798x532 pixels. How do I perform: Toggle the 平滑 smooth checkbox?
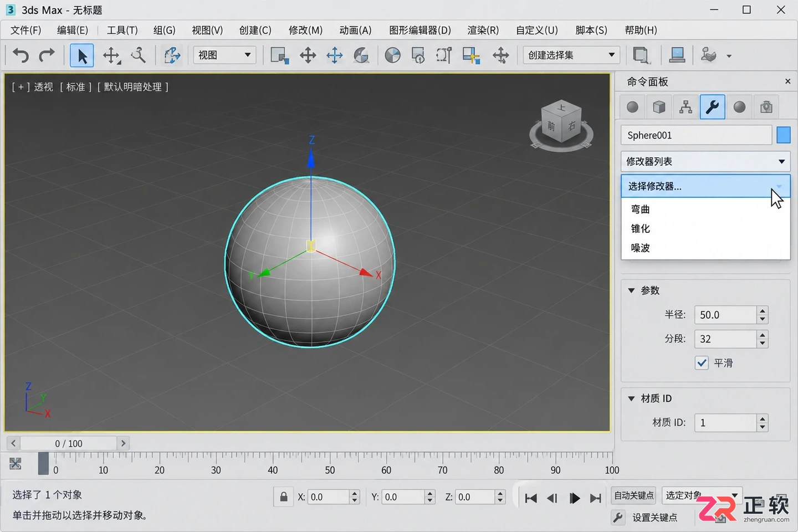(x=702, y=363)
